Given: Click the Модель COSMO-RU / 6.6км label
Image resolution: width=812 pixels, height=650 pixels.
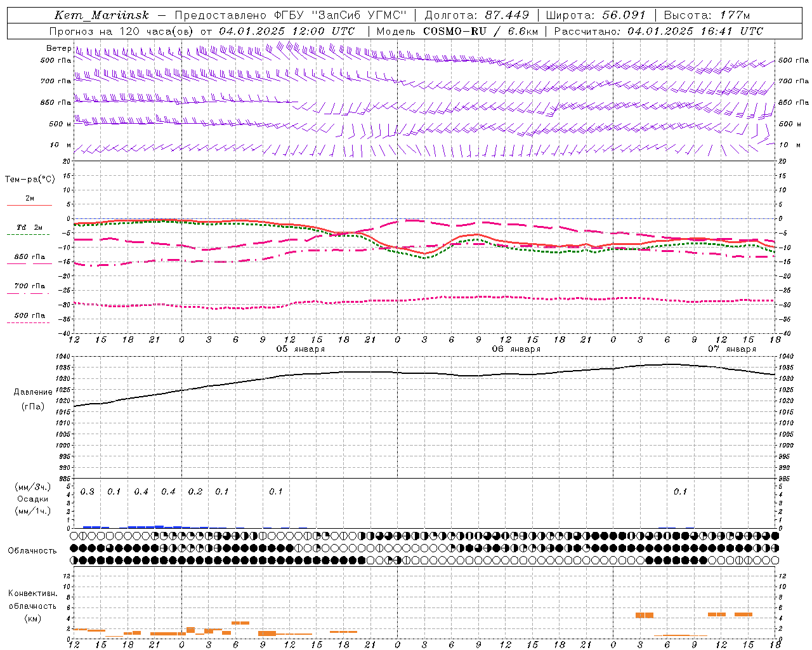Looking at the screenshot, I should (x=457, y=31).
